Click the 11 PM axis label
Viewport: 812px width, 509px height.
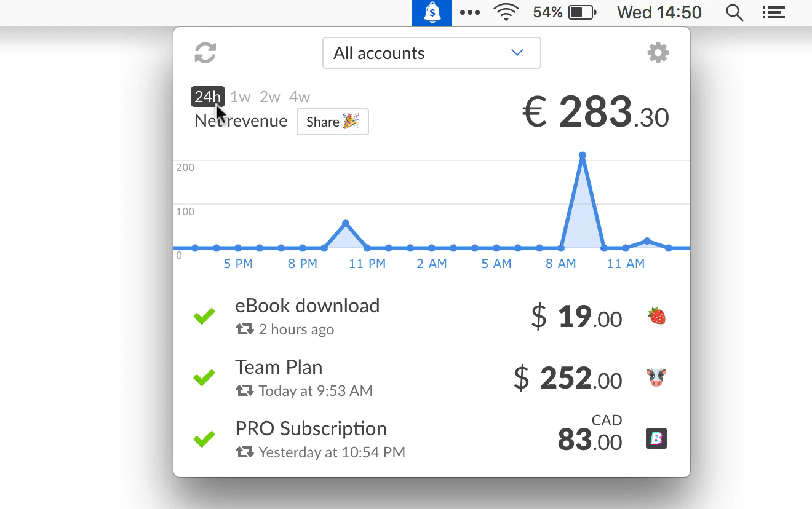367,264
